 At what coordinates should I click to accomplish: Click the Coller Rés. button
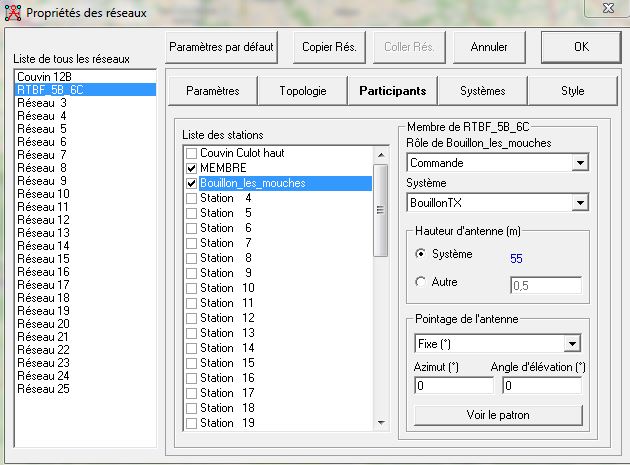click(409, 47)
